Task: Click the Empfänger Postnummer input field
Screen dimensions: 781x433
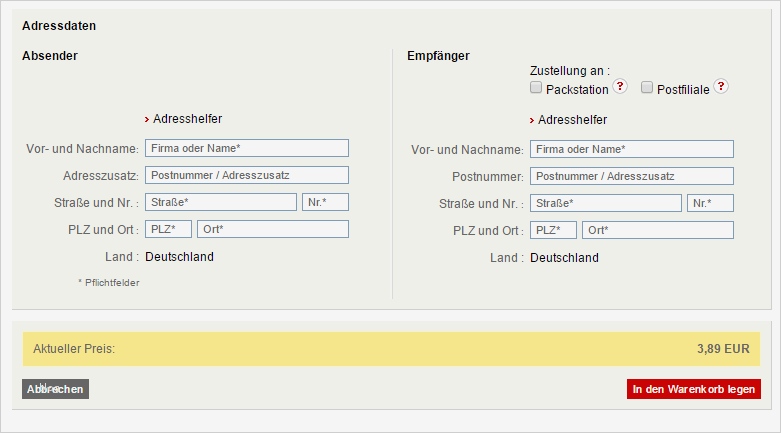Action: click(632, 176)
